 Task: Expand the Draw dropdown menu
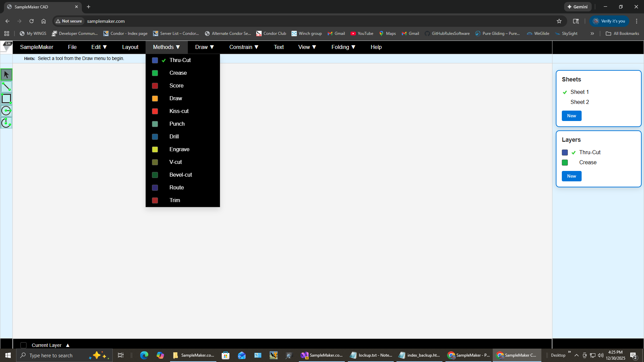pos(204,47)
